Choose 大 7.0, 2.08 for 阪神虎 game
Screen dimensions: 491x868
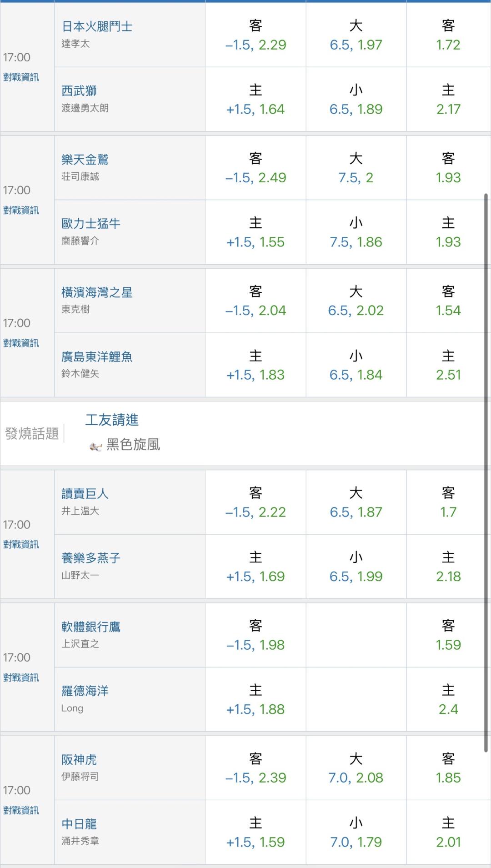pos(356,768)
